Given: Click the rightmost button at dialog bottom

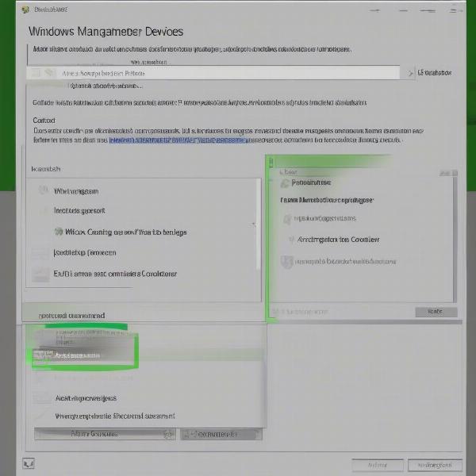Looking at the screenshot, I should coord(435,465).
